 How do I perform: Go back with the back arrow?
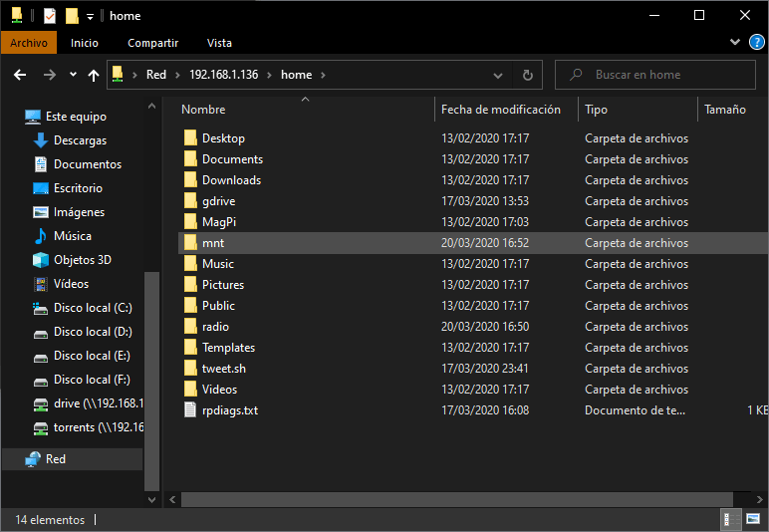(20, 75)
